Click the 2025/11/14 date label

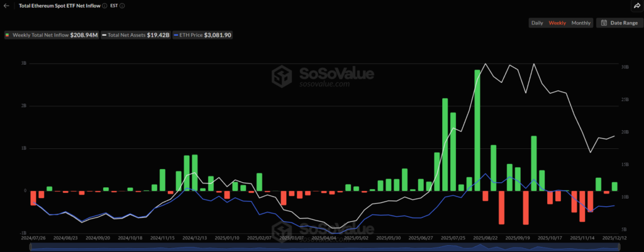(x=581, y=238)
